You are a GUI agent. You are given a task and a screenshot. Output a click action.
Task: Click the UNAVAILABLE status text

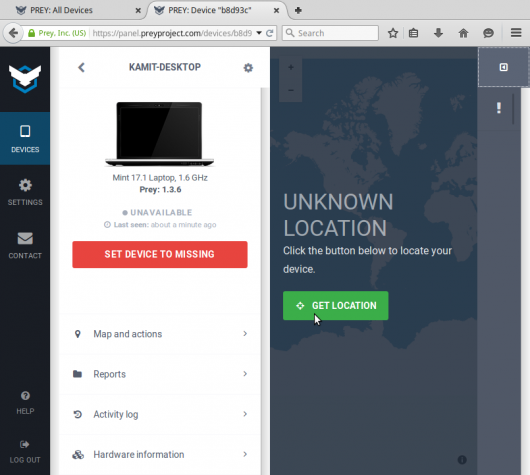pyautogui.click(x=161, y=213)
